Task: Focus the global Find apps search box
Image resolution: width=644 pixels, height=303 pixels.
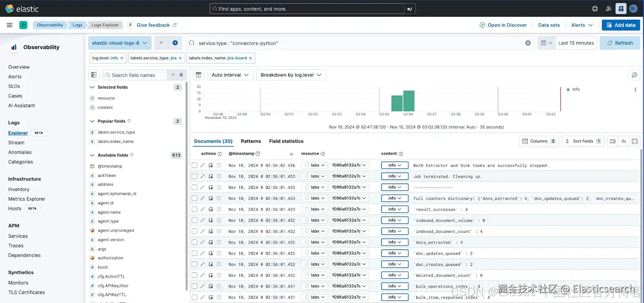Action: 308,9
